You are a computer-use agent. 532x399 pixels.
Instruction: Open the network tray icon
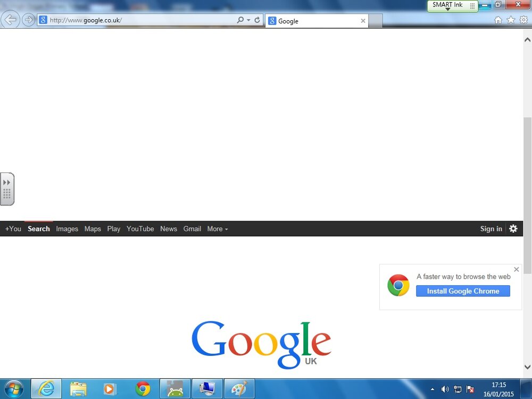(x=458, y=389)
